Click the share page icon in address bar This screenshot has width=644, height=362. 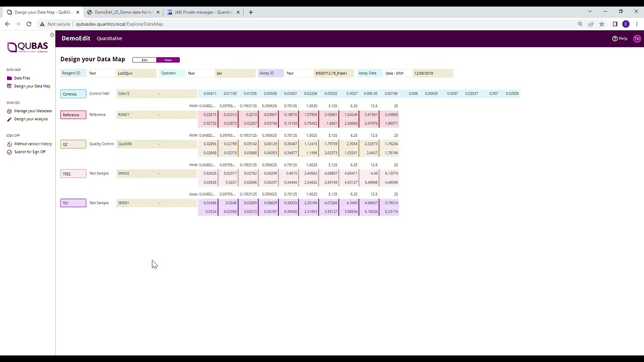[591, 24]
